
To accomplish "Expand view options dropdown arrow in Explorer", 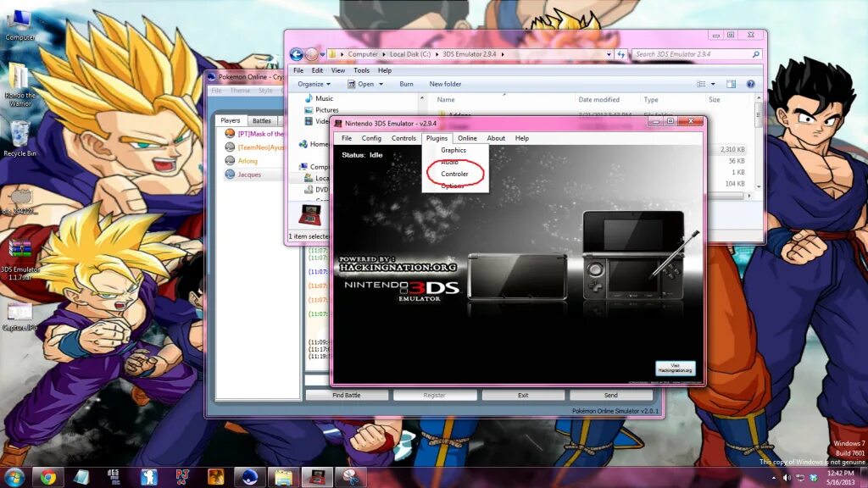I will 713,84.
